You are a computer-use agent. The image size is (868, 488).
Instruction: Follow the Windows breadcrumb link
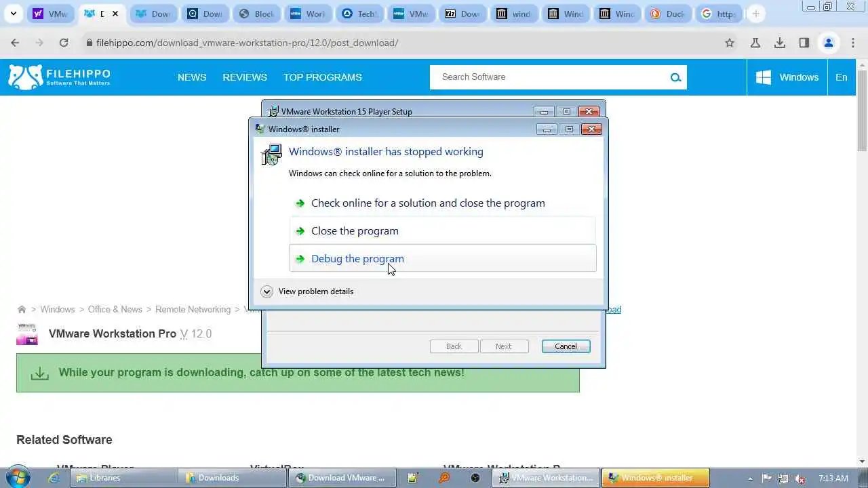point(58,309)
